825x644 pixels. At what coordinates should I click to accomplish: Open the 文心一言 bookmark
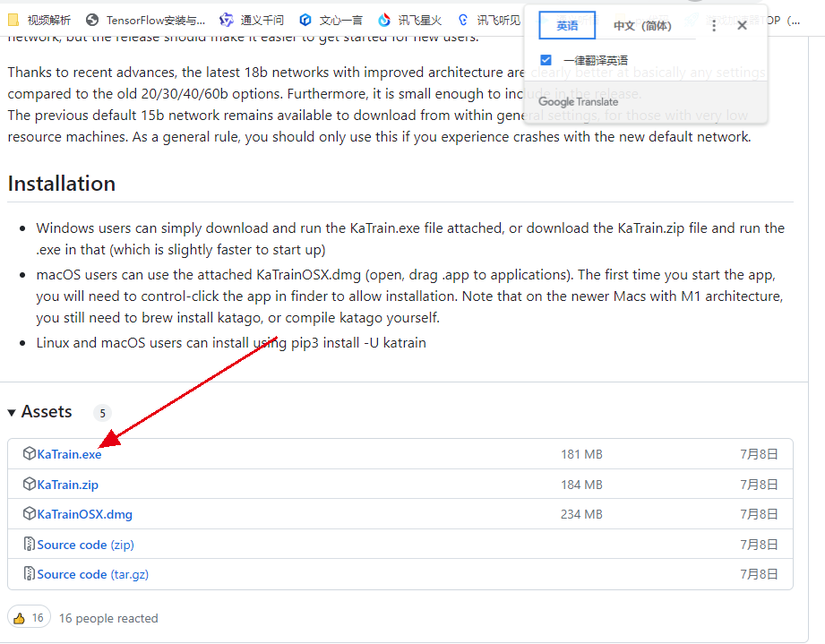(331, 20)
